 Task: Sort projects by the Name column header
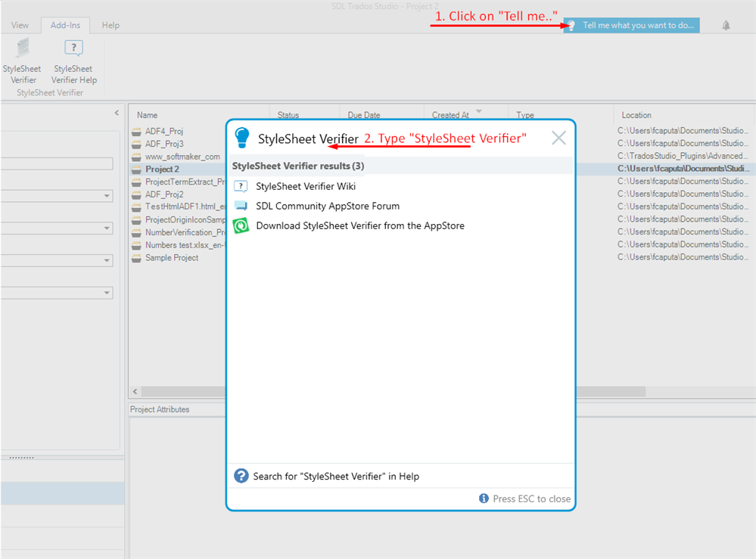(x=147, y=115)
